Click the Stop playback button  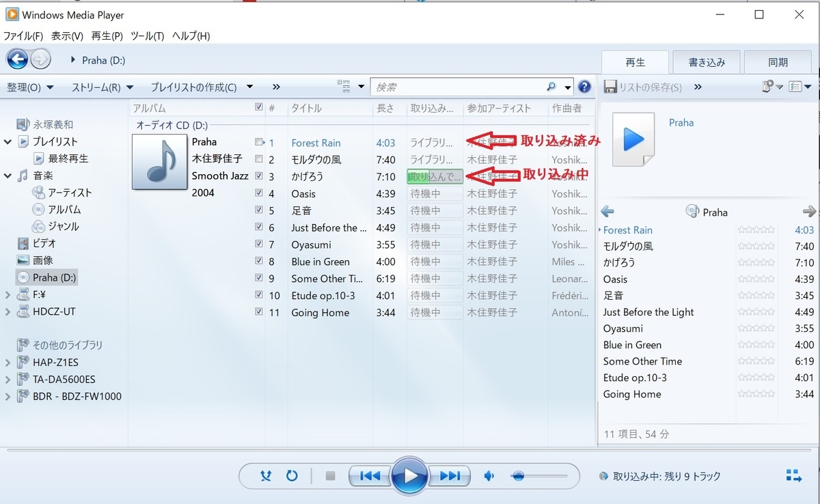pos(331,476)
